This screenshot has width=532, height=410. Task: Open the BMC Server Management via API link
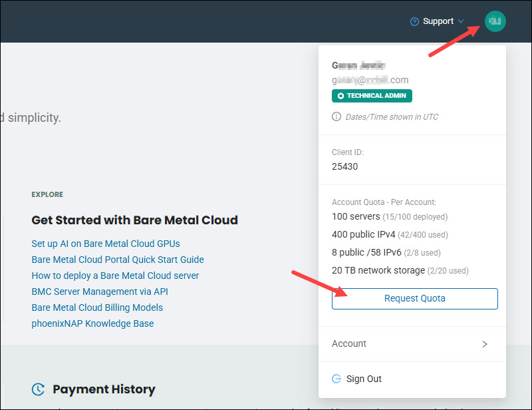click(x=100, y=292)
